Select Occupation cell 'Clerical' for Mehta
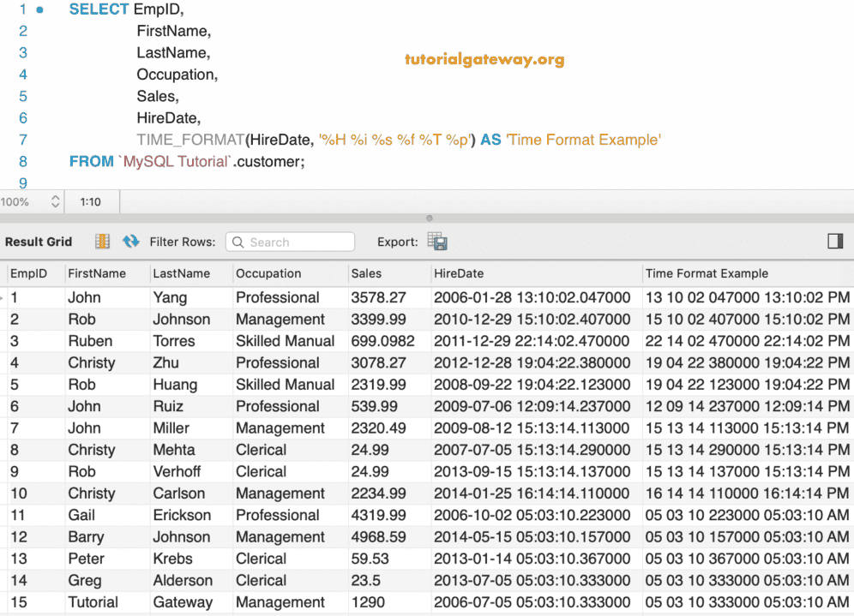 click(261, 450)
